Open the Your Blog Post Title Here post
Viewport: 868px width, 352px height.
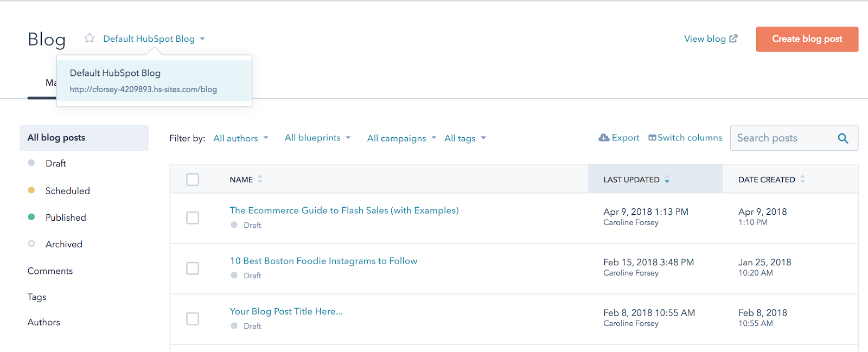[286, 311]
